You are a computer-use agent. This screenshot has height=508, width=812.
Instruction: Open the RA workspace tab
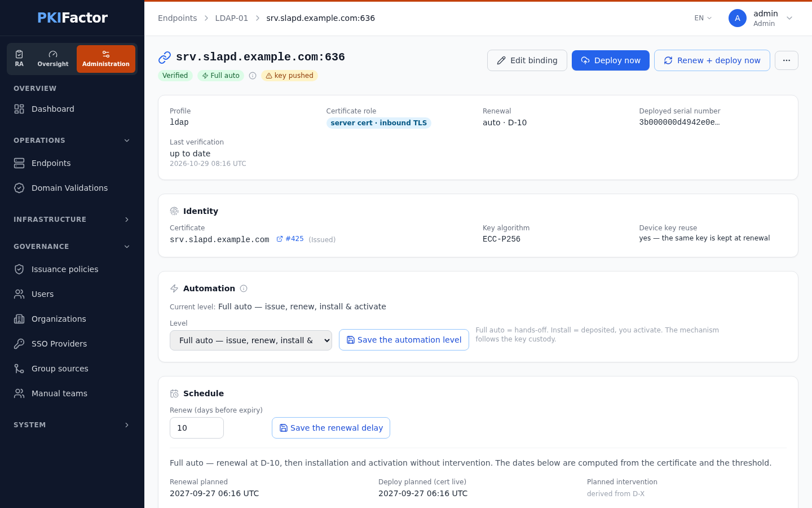point(19,59)
